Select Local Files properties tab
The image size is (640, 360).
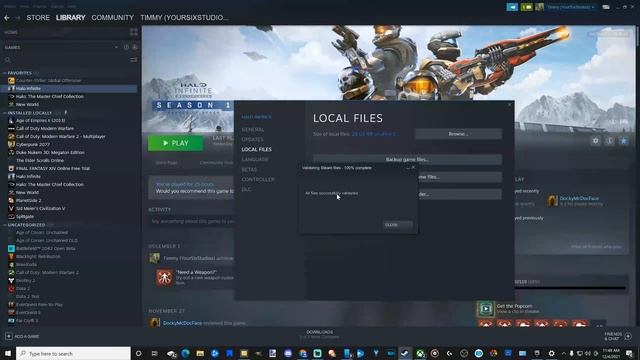(x=256, y=149)
